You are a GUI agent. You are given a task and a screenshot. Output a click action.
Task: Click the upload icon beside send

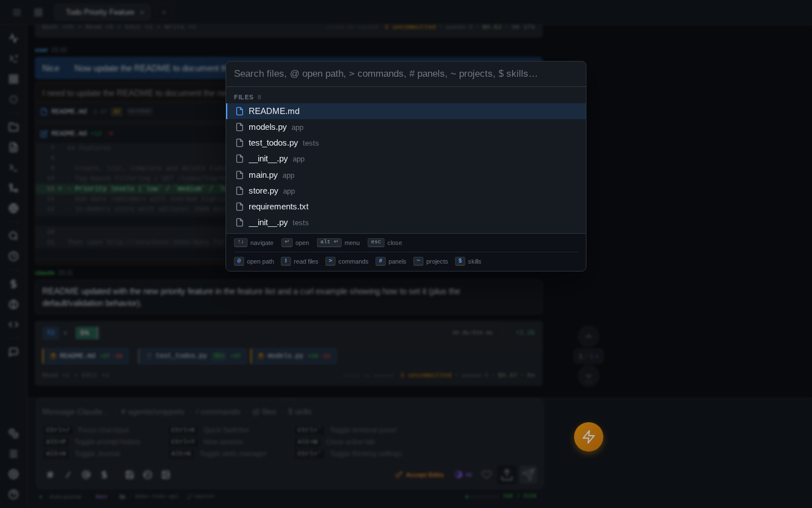pos(507,475)
